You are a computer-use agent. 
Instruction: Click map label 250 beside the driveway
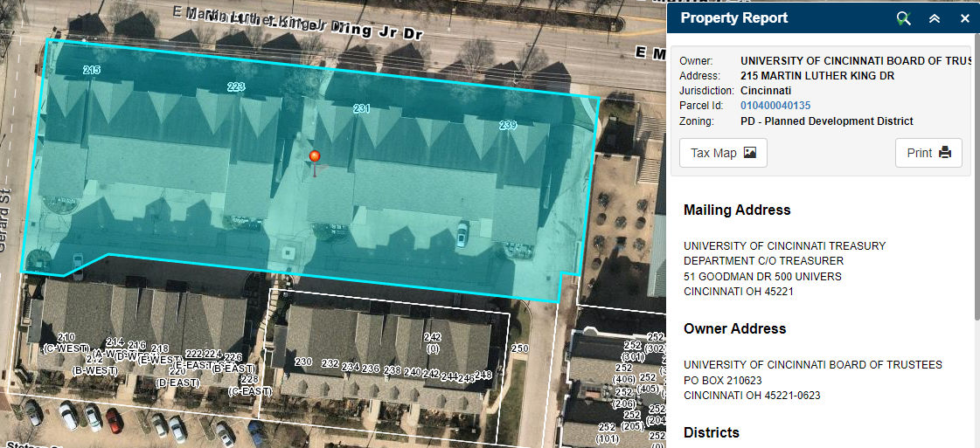click(x=519, y=348)
